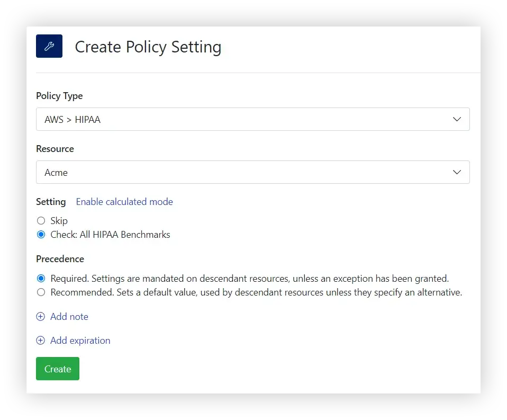
Task: Click the chevron arrow in Policy Type field
Action: [457, 119]
